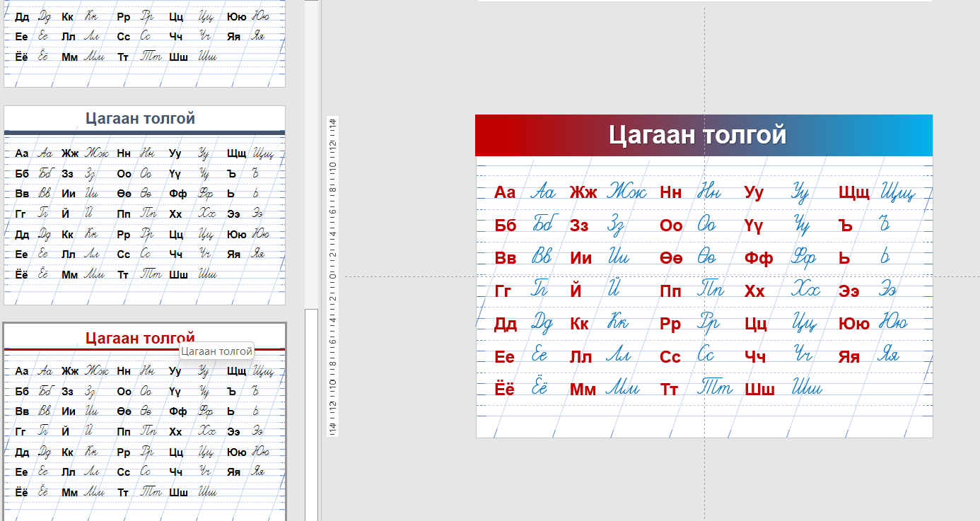This screenshot has height=521, width=980.
Task: Click blue cursive Тт on main slide
Action: click(x=715, y=387)
